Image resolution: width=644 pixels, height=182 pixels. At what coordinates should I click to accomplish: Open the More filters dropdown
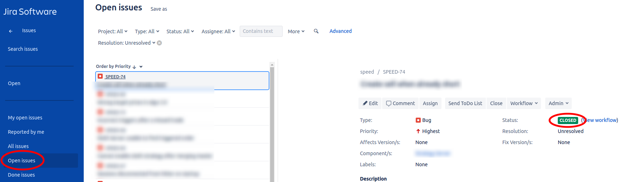[296, 31]
